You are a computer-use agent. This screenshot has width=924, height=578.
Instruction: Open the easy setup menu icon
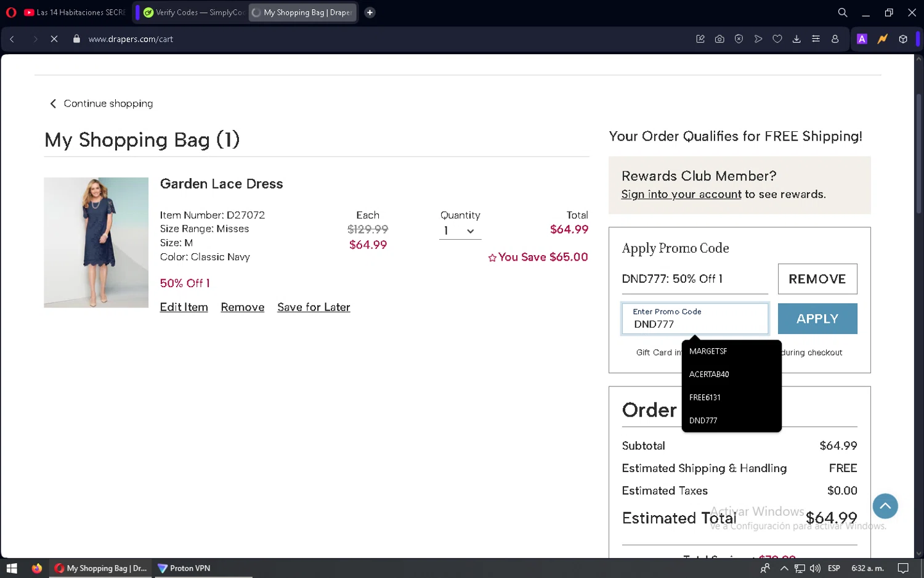click(816, 39)
